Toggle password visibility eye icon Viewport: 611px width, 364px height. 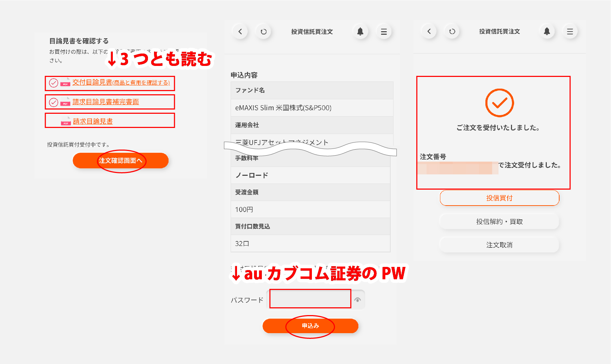358,300
